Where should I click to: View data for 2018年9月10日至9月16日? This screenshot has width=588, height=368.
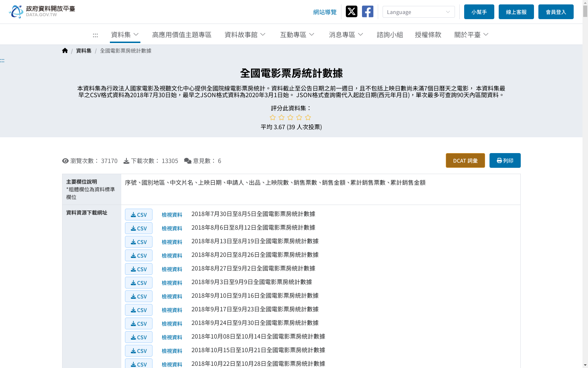[x=172, y=296]
